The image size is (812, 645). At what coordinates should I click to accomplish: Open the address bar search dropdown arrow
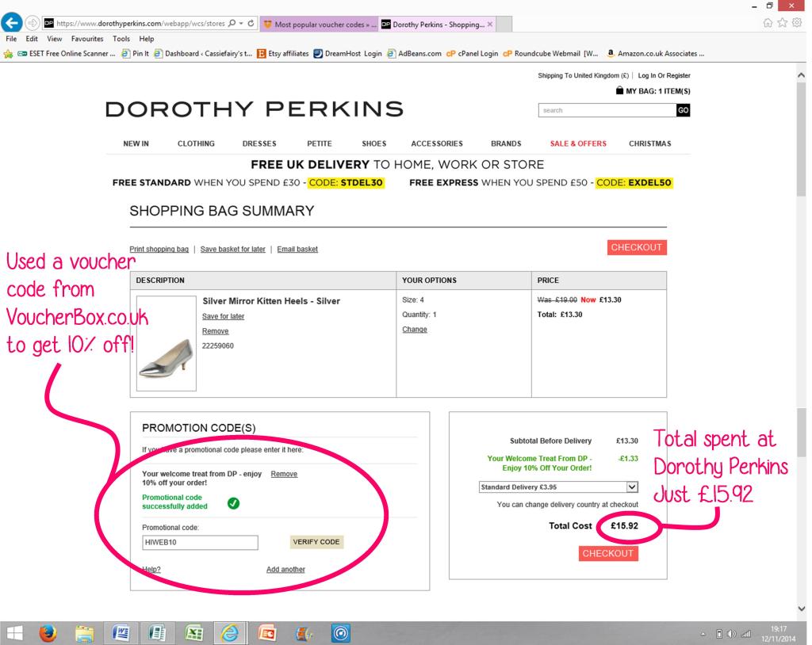[239, 24]
